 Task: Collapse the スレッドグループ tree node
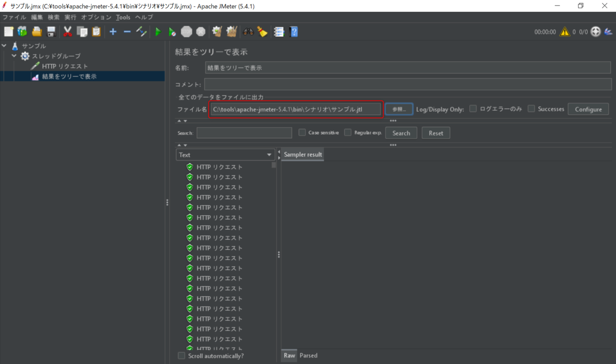(x=14, y=56)
